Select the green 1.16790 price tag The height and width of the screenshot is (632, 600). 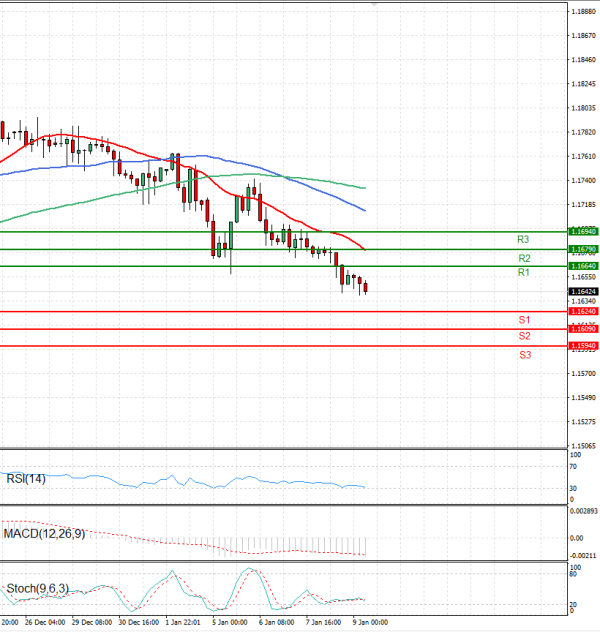pyautogui.click(x=583, y=248)
